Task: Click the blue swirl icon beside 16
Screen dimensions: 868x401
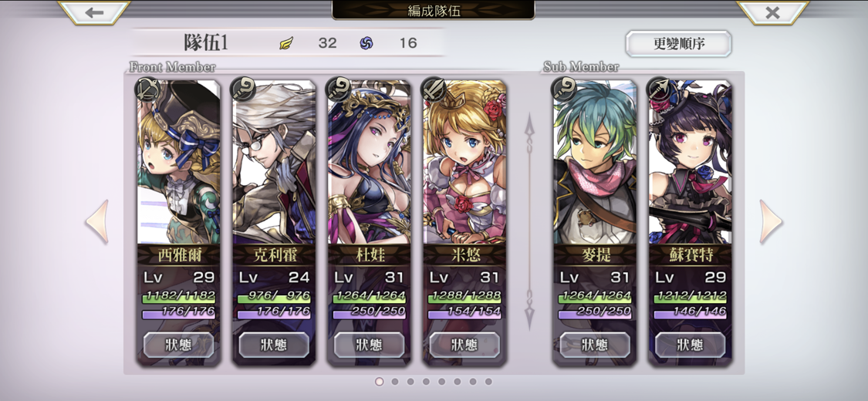Action: pyautogui.click(x=366, y=43)
